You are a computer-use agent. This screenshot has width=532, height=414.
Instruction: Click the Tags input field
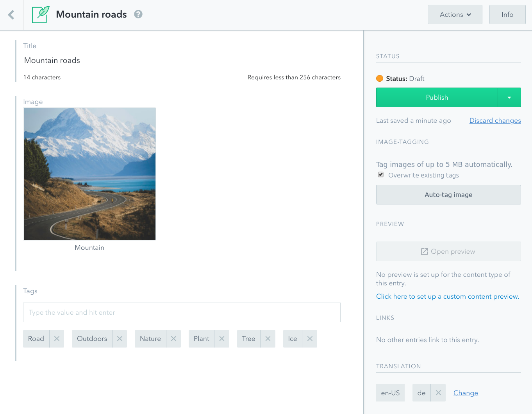click(182, 312)
